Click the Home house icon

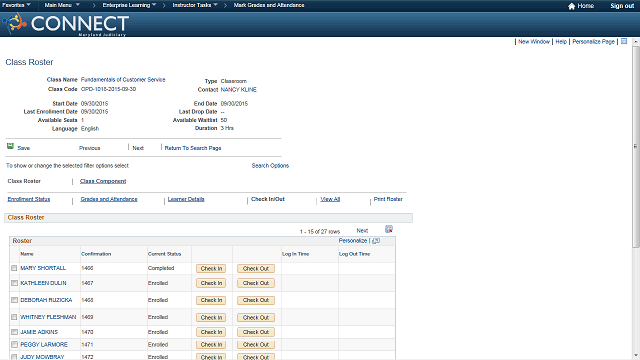pos(571,6)
